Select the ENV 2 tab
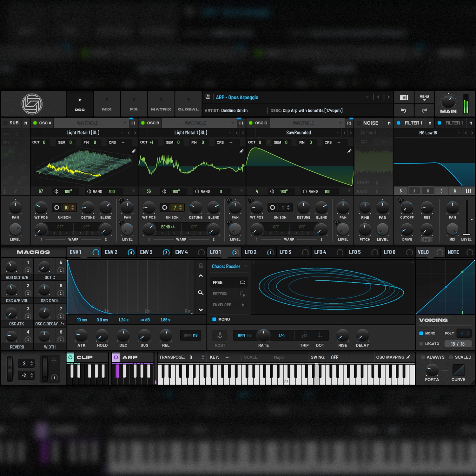Viewport: 476px width, 476px height. (x=119, y=252)
